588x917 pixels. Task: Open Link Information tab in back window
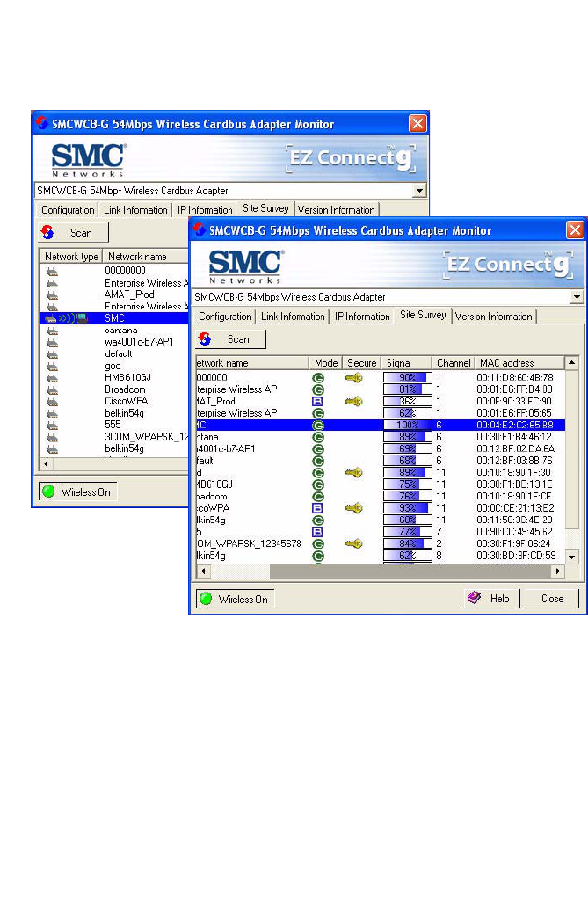[135, 210]
